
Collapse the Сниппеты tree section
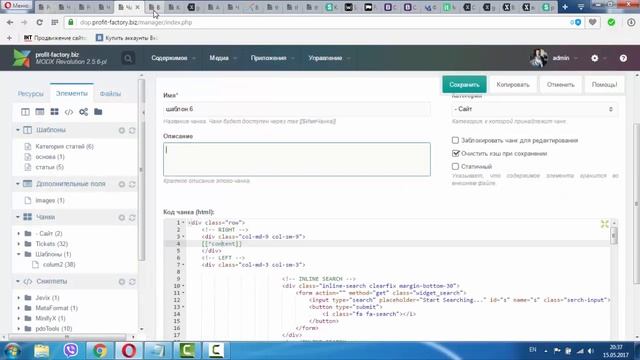tap(18, 282)
